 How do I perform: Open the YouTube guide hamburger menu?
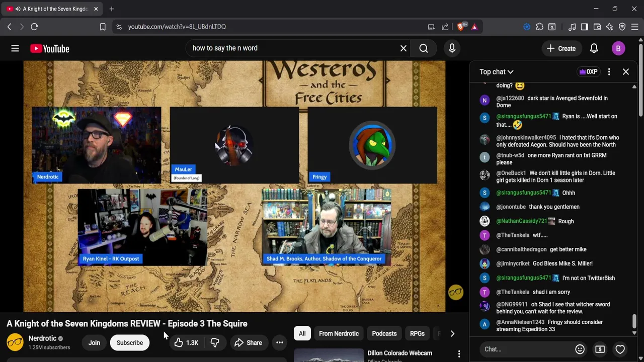point(15,48)
